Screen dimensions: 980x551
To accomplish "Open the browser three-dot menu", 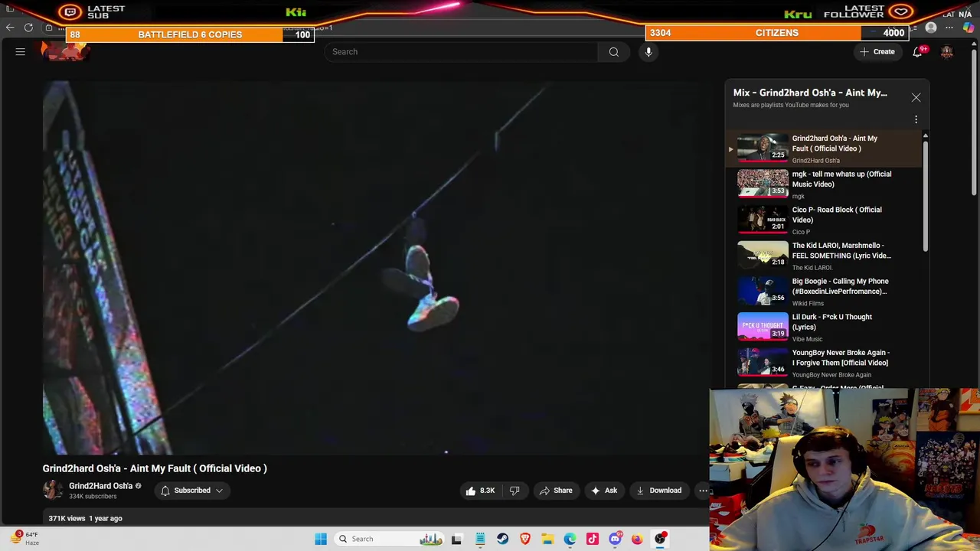I will coord(949,28).
